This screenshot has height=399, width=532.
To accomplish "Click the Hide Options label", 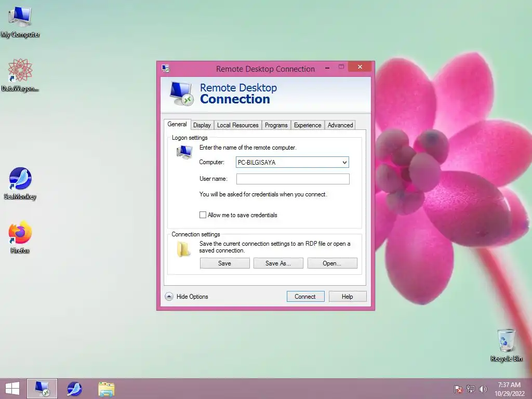I will 192,297.
